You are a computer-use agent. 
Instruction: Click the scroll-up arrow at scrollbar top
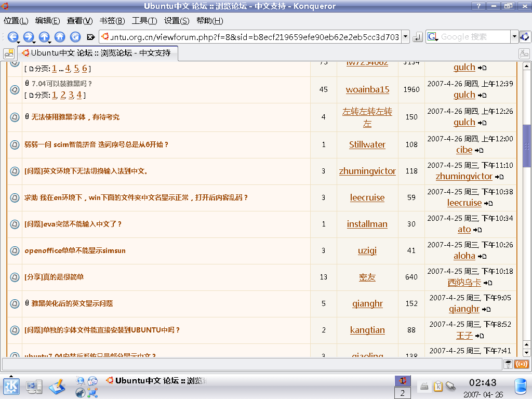point(527,66)
